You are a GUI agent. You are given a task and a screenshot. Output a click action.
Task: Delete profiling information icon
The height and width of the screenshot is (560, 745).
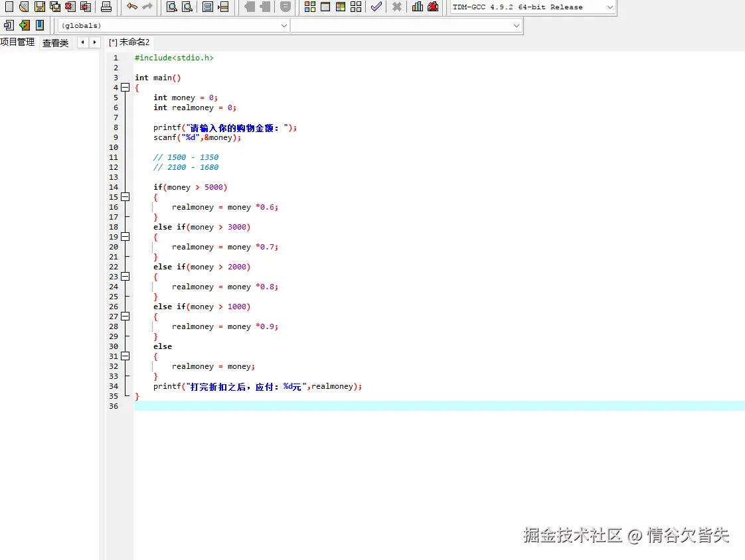pos(433,7)
